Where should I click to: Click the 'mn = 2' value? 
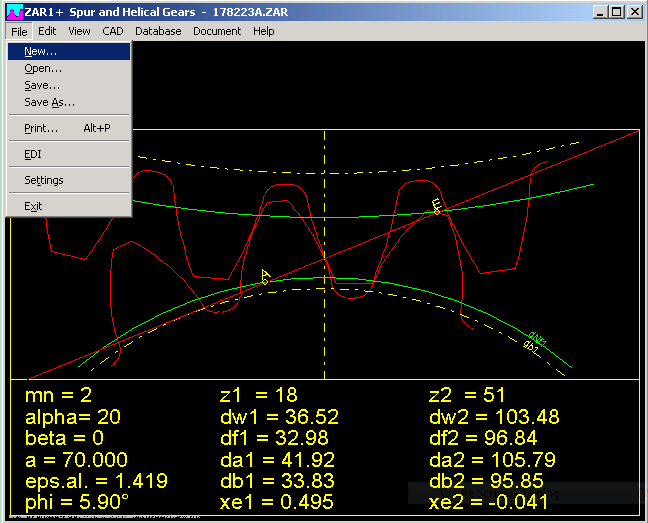coord(58,395)
